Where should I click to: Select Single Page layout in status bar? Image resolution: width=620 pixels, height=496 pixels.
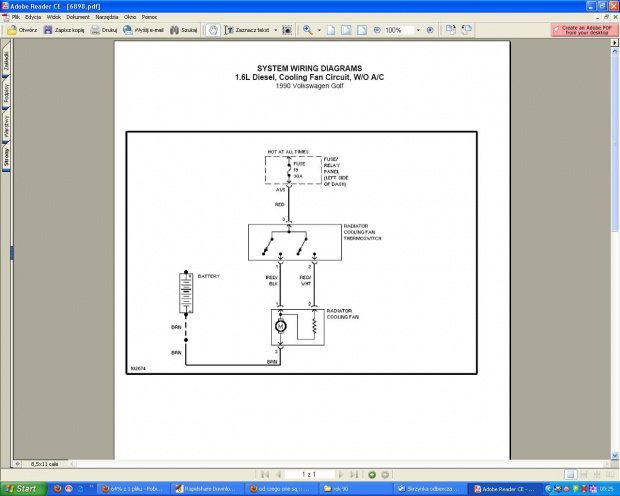(x=570, y=475)
